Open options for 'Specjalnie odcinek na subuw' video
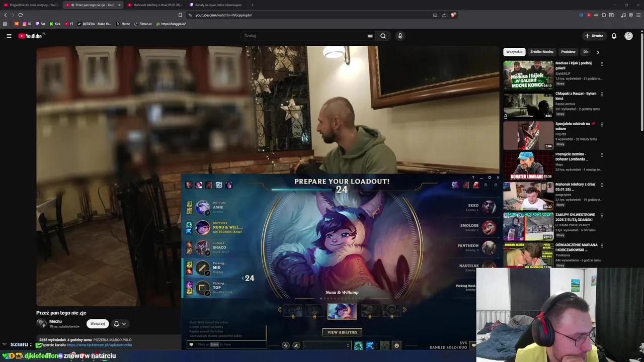This screenshot has height=362, width=644. coord(602,124)
